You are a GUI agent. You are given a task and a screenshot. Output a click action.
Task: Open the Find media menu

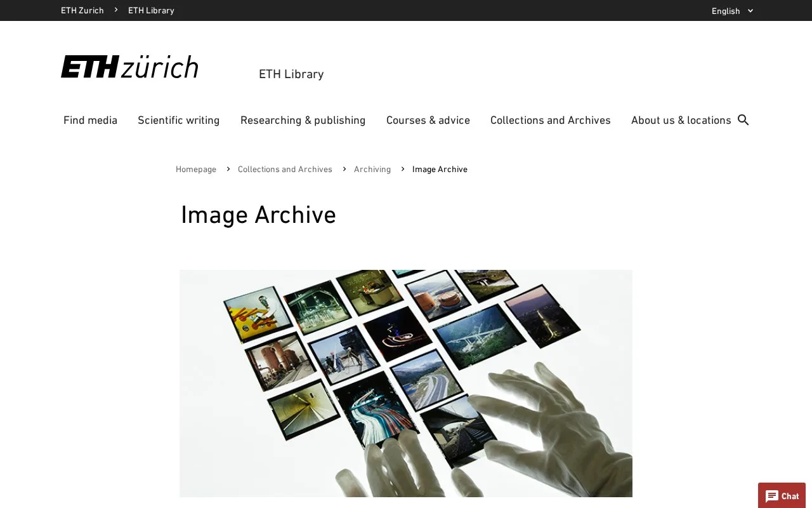pos(90,120)
